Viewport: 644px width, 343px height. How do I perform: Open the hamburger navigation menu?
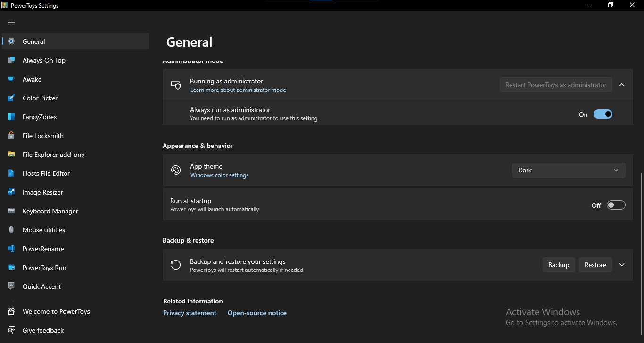11,22
